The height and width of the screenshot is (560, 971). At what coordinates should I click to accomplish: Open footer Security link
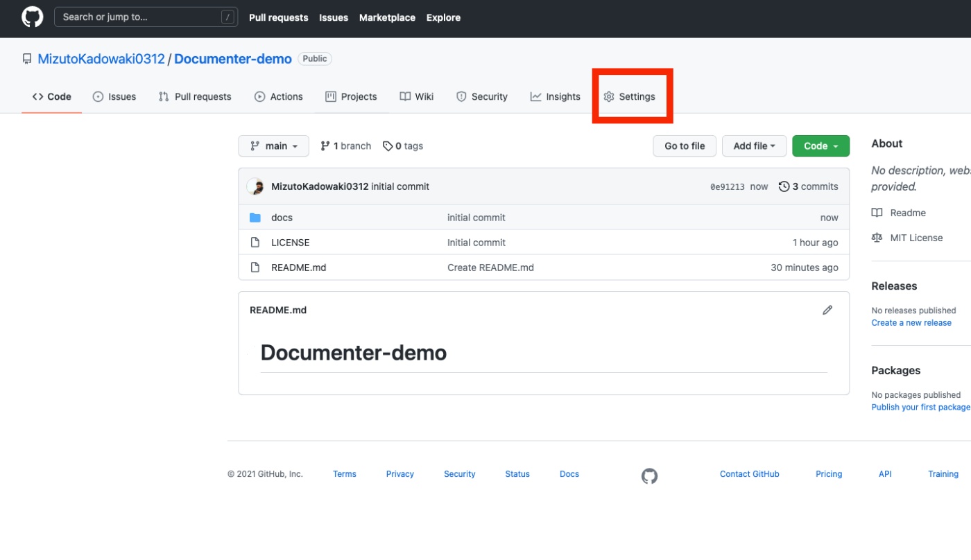point(460,474)
